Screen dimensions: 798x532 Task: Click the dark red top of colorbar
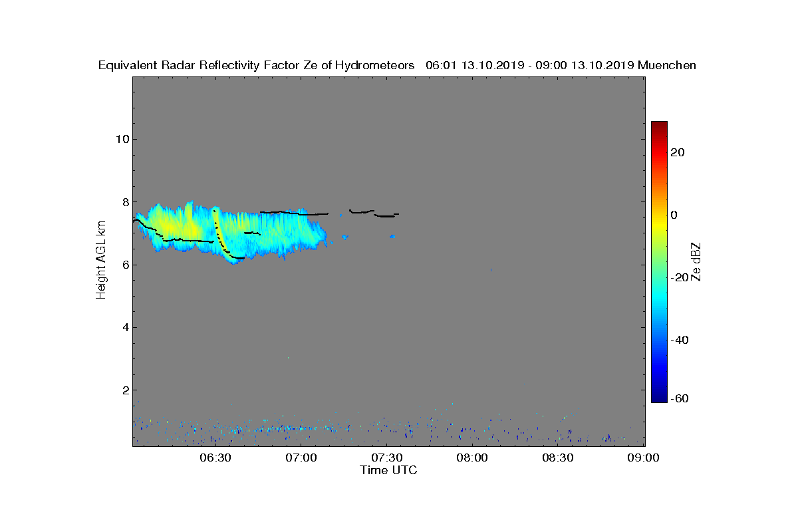(659, 126)
